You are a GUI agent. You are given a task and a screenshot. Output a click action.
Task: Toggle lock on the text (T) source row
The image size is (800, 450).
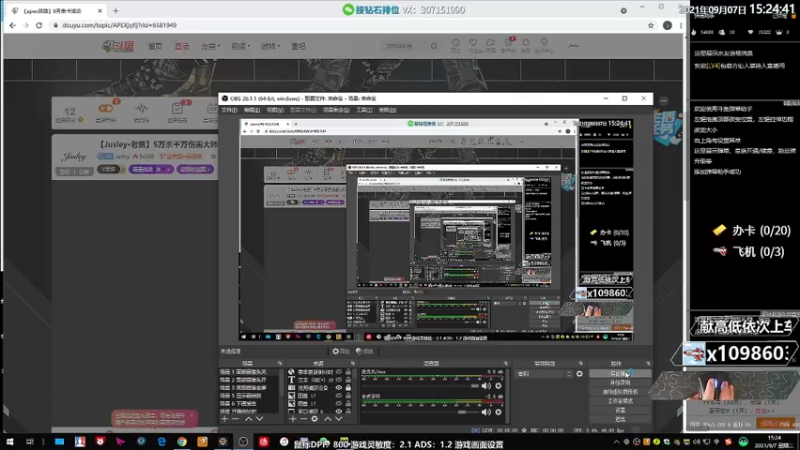tap(348, 380)
